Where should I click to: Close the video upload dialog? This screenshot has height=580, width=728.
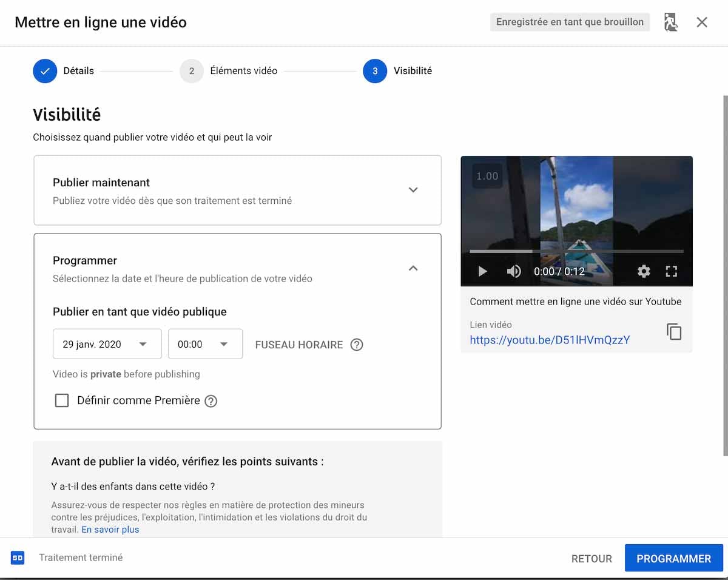702,22
